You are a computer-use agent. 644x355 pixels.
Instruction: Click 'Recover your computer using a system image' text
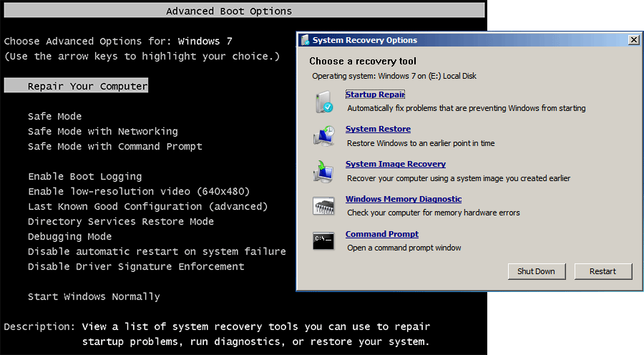pos(459,178)
